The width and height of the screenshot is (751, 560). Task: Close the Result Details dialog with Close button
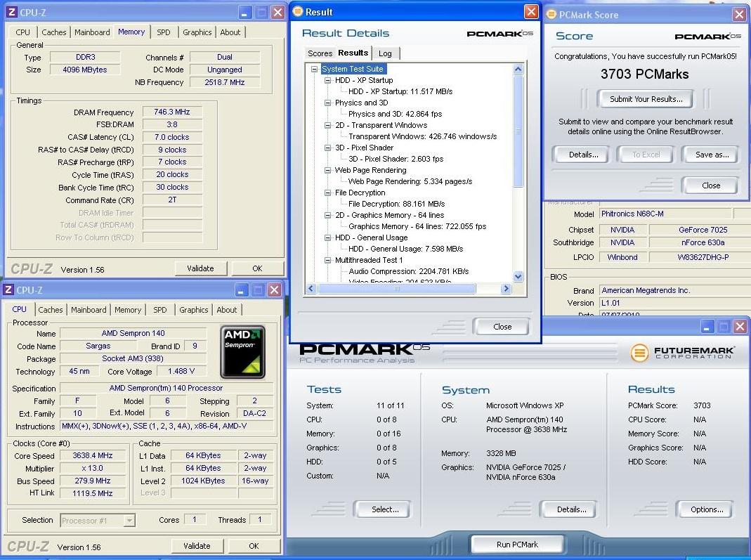coord(502,327)
